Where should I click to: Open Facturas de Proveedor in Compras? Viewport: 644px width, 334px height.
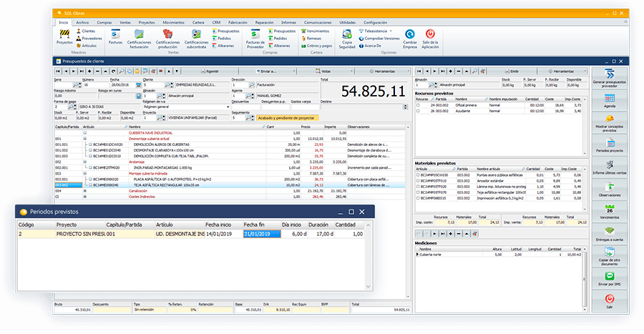255,37
